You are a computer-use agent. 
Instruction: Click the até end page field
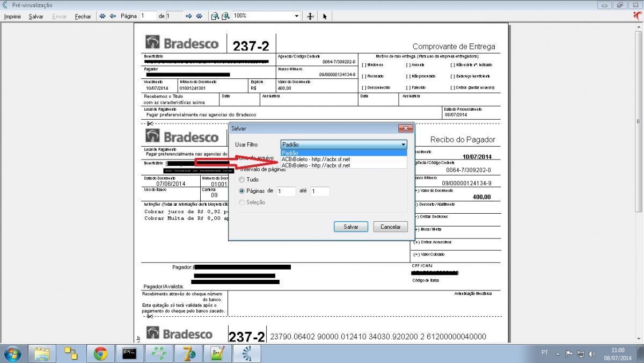coord(320,191)
